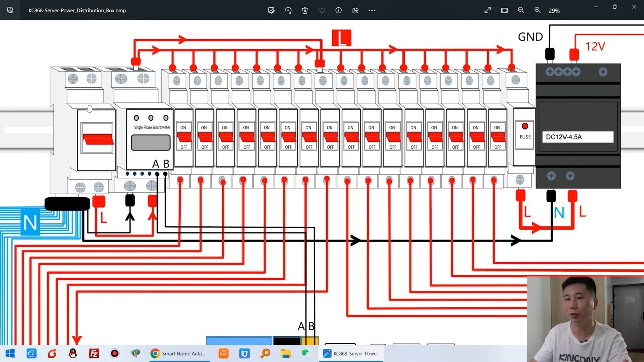Open the Edit image tool
Screen dimensions: 644x362
coord(272,10)
